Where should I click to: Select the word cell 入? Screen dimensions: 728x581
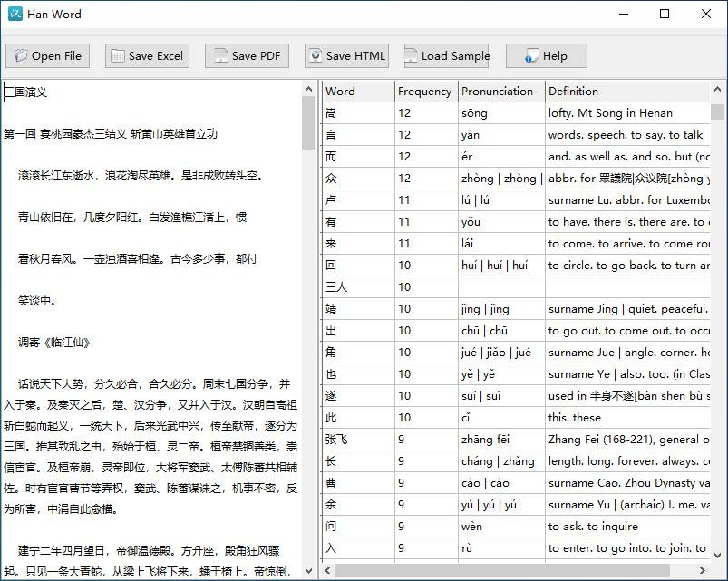pyautogui.click(x=357, y=548)
